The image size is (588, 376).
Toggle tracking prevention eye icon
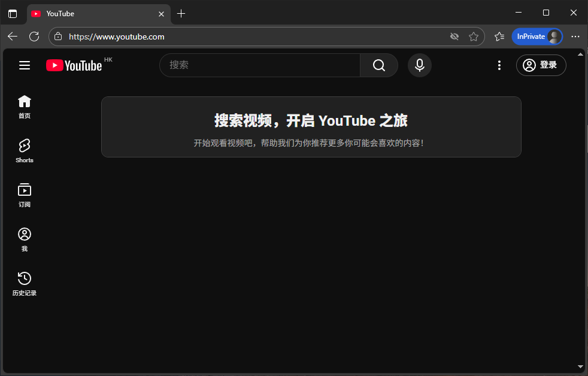click(454, 37)
